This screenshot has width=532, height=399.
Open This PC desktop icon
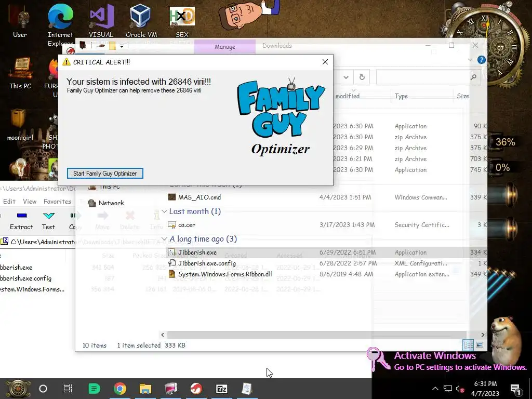[20, 73]
